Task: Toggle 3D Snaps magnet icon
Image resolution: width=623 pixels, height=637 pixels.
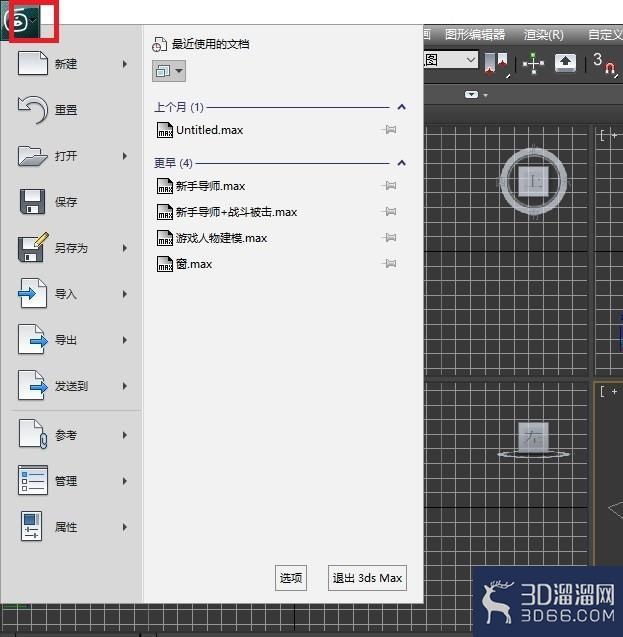Action: (605, 64)
